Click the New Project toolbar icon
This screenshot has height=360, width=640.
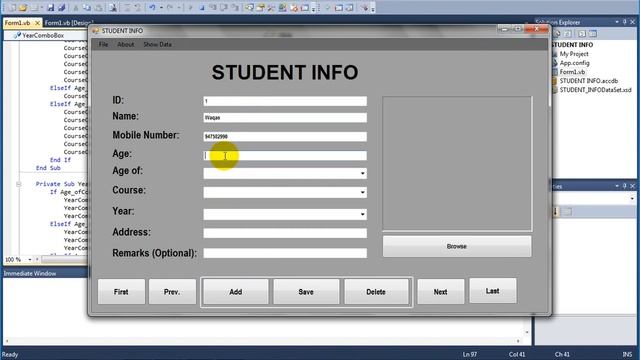pyautogui.click(x=12, y=8)
